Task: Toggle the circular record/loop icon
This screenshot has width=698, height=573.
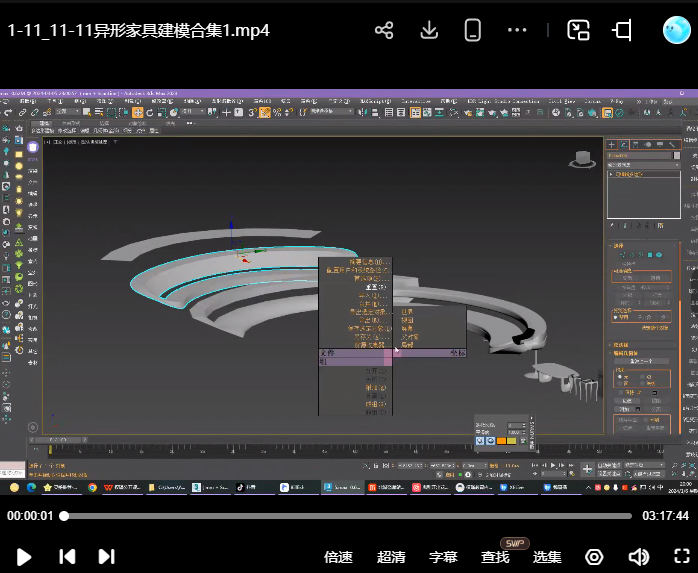Action: (x=594, y=557)
